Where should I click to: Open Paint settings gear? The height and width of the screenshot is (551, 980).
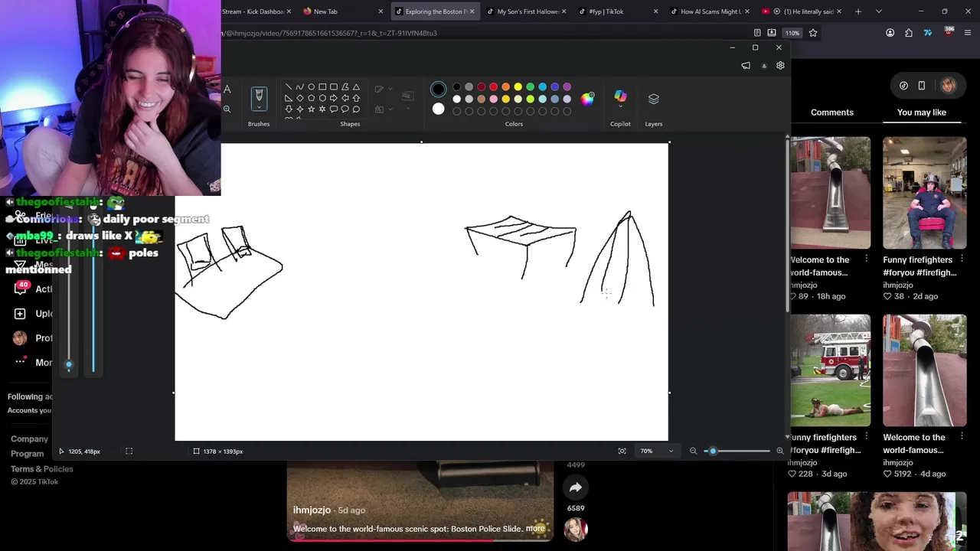[780, 66]
